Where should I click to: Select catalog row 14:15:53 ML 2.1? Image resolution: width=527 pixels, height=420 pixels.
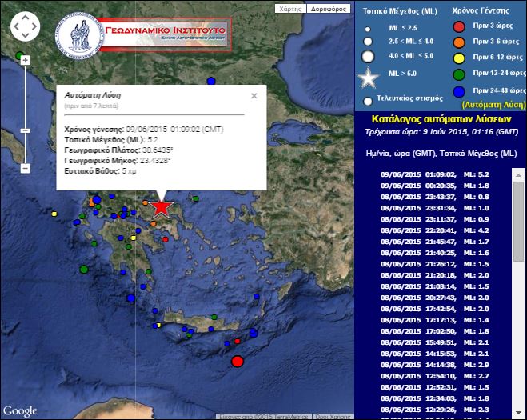pos(434,354)
